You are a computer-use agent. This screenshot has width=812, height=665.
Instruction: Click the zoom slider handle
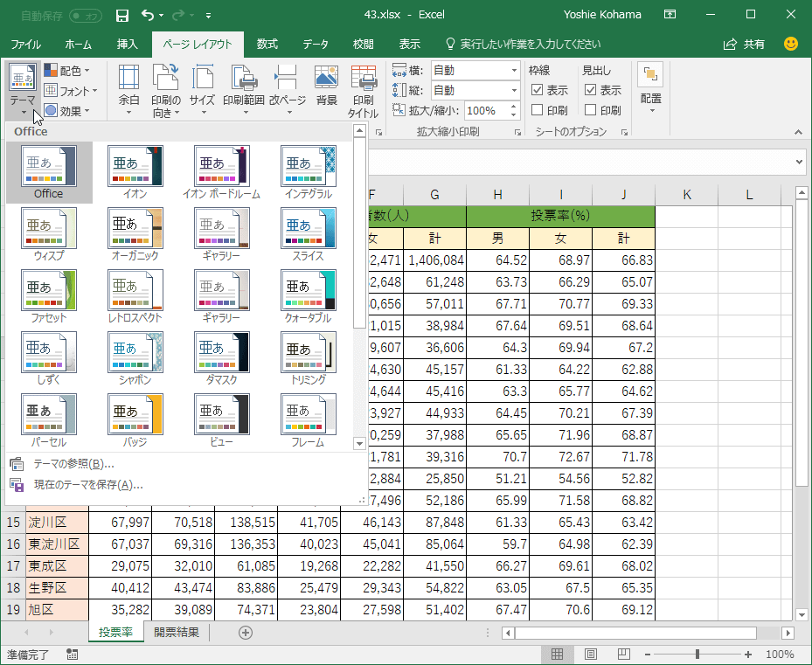coord(697,655)
